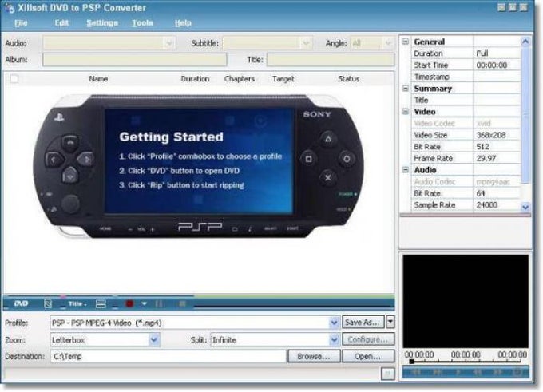Click the video Bit Rate value 512
543x392 pixels.
482,146
